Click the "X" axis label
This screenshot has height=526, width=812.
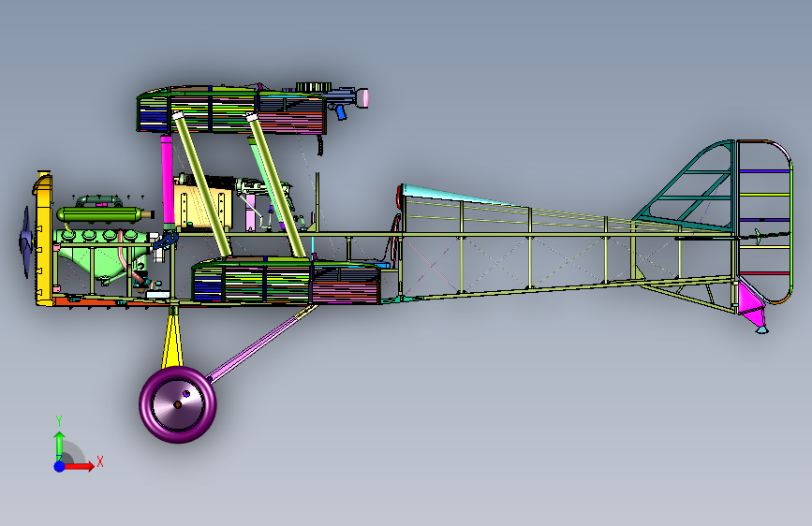[100, 461]
